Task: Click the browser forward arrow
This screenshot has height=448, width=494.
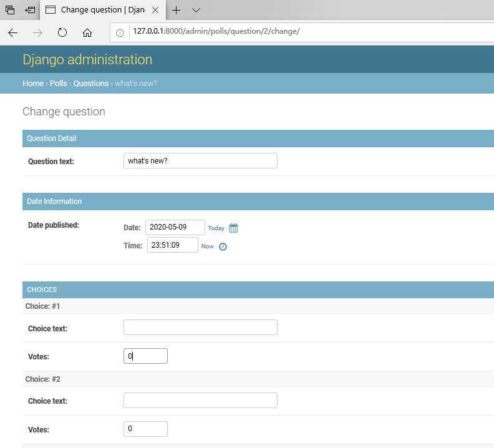Action: click(x=37, y=33)
